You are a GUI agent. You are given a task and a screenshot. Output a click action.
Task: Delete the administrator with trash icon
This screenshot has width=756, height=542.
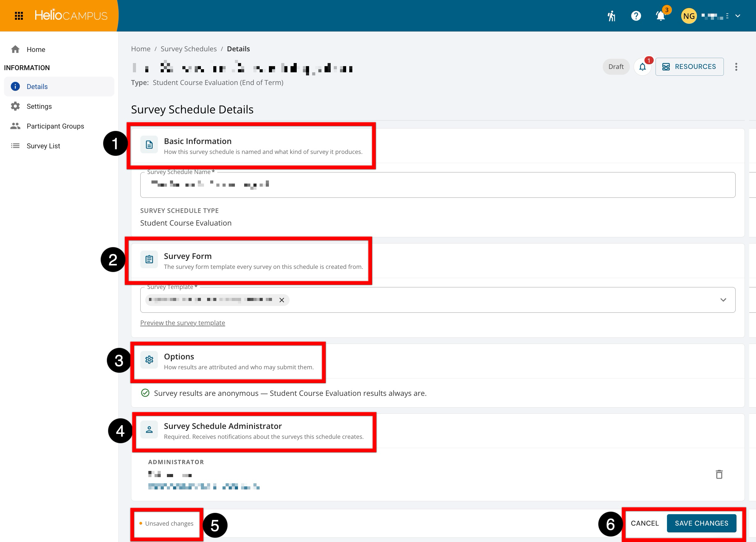[719, 474]
